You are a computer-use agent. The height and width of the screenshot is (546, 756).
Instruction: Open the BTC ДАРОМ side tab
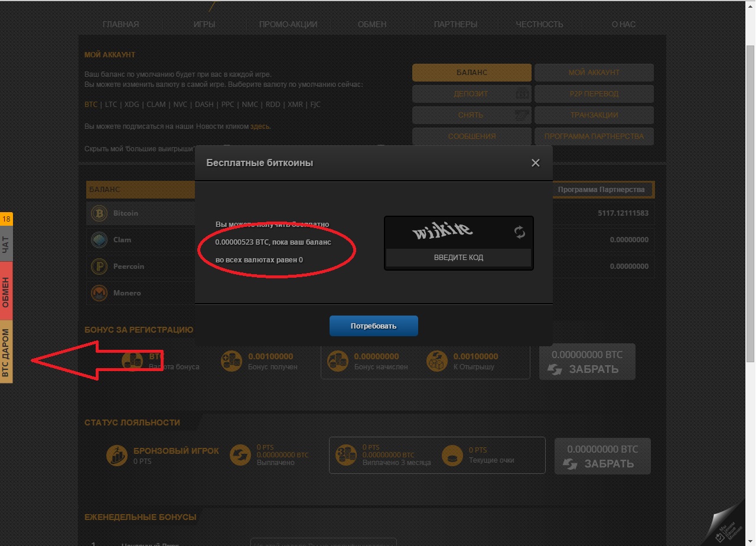pyautogui.click(x=6, y=352)
